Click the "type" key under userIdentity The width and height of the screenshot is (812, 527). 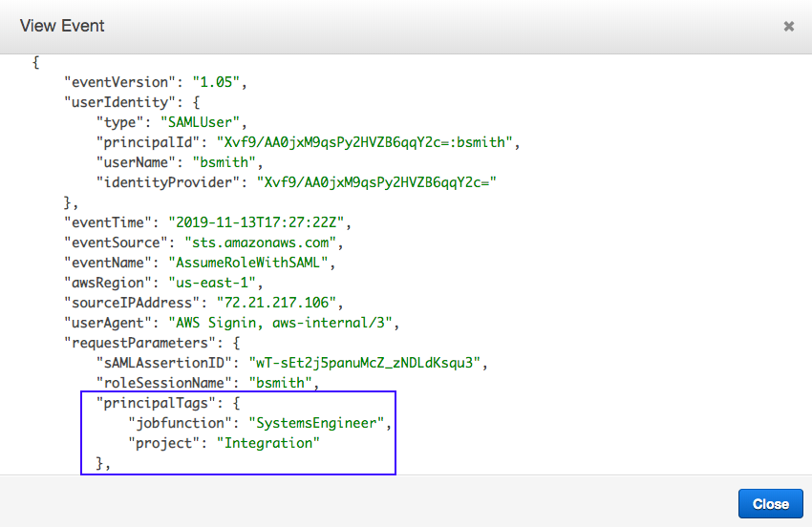click(120, 123)
